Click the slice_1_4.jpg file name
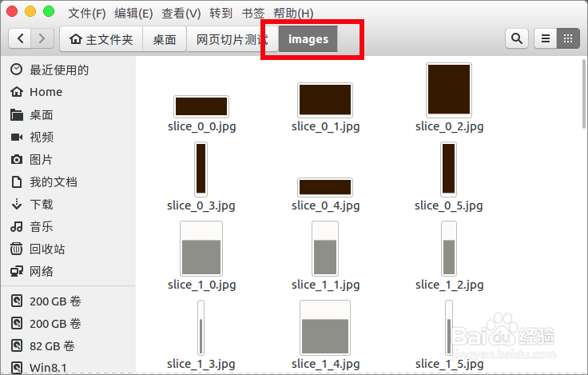588x375 pixels. click(x=325, y=364)
